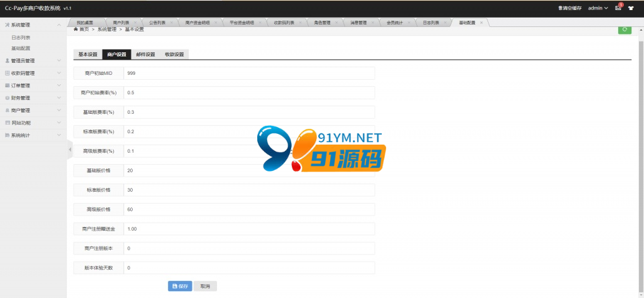Collapse 系统管理 via its up chevron
The width and height of the screenshot is (644, 298).
[59, 25]
